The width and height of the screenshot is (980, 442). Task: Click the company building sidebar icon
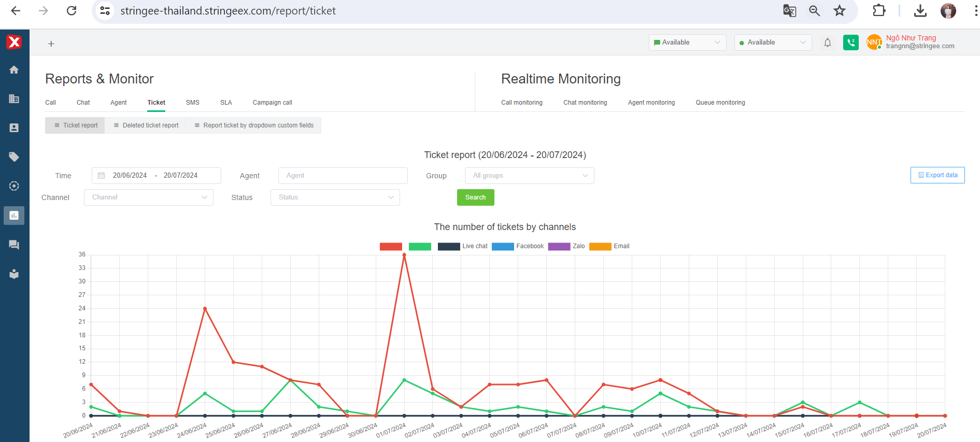click(14, 99)
